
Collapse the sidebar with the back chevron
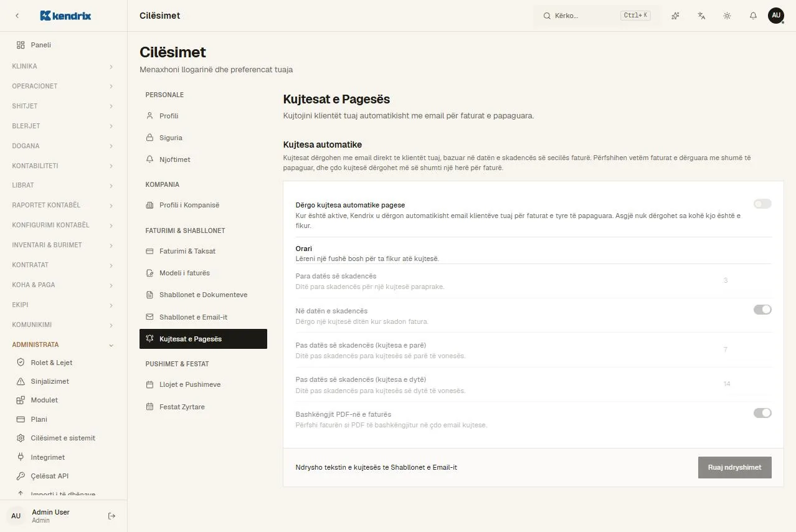[17, 16]
